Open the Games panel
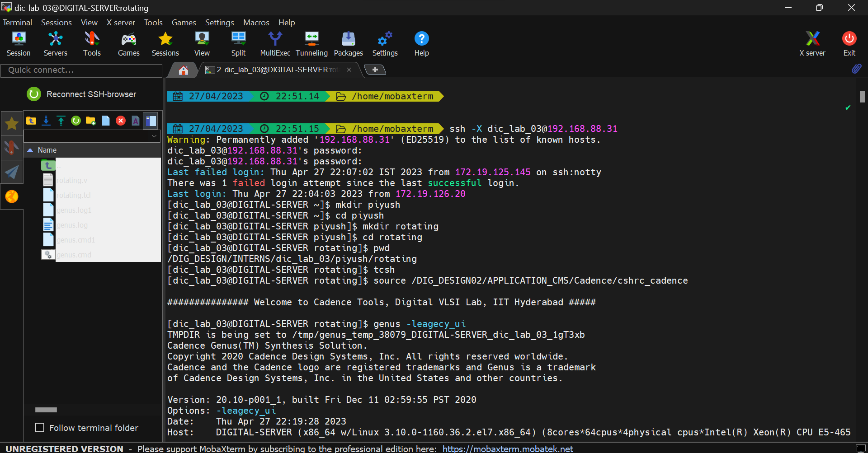The image size is (868, 453). [x=128, y=43]
